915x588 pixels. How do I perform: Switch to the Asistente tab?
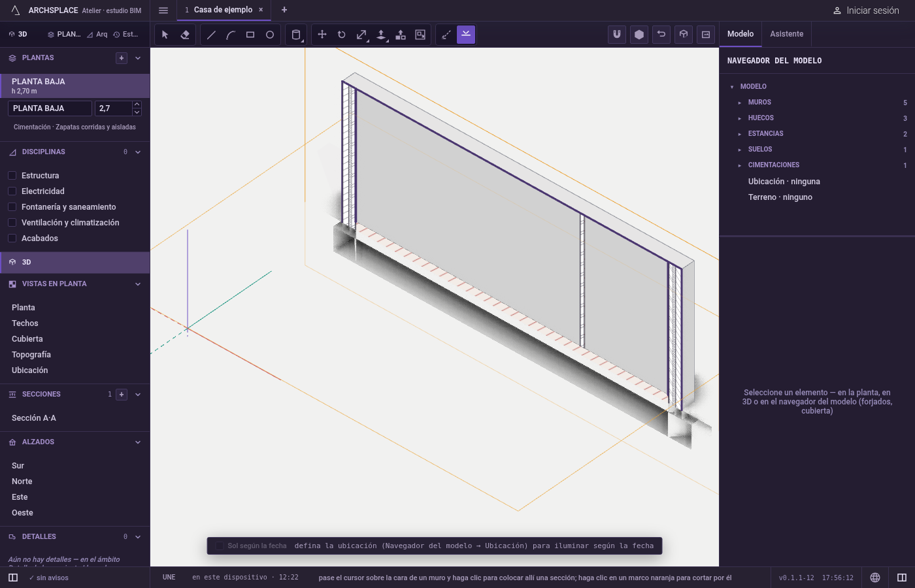click(x=787, y=34)
